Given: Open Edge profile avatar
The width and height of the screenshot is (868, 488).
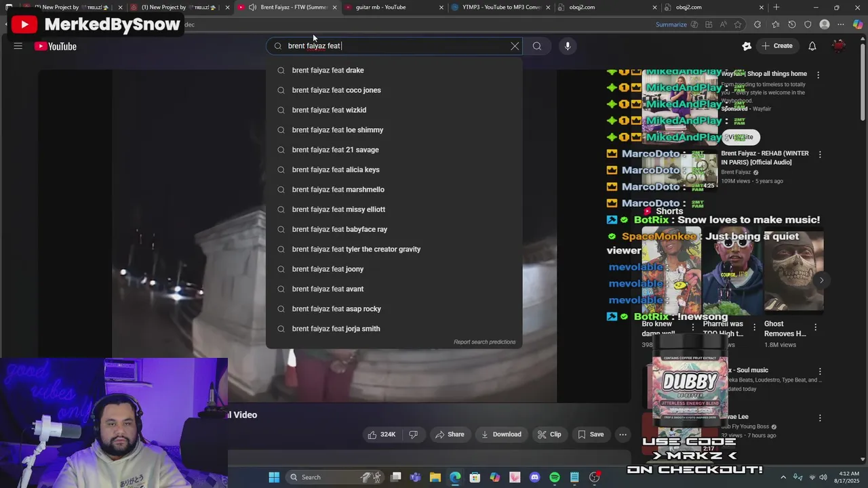Looking at the screenshot, I should point(825,24).
